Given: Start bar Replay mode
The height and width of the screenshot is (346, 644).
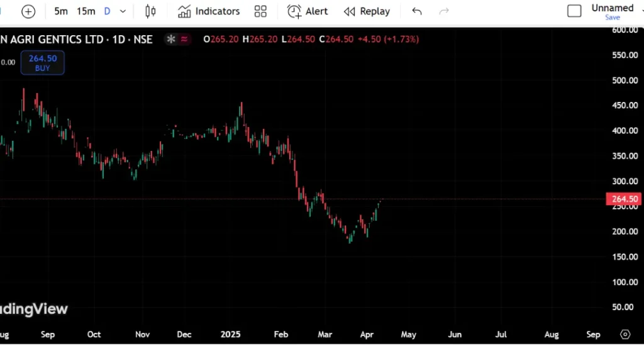Looking at the screenshot, I should pos(367,11).
